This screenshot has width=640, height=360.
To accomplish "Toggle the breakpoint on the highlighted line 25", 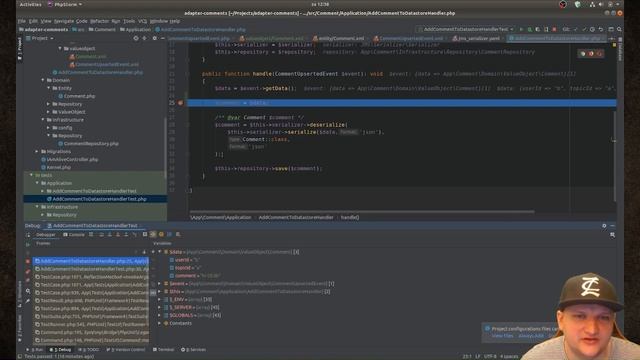I will [x=180, y=103].
